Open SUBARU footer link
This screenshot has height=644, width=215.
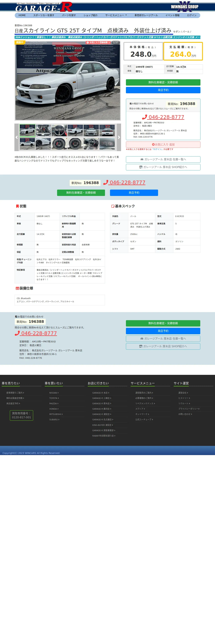click(x=54, y=419)
